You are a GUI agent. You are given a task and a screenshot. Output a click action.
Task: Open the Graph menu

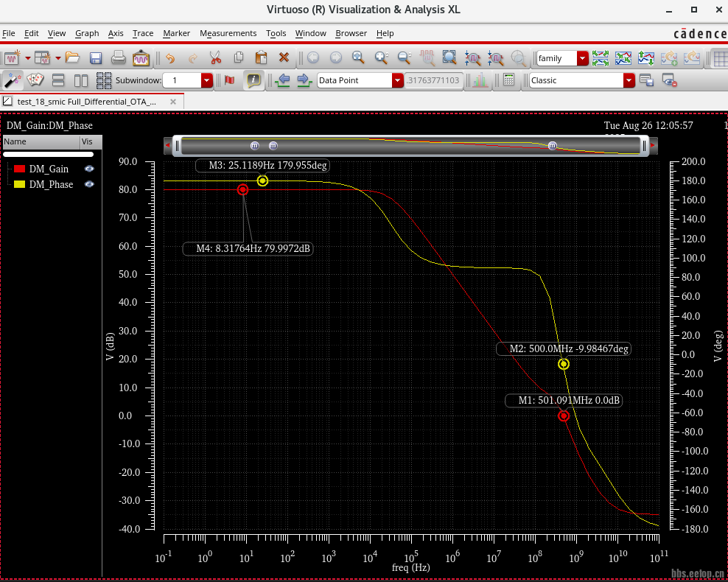87,33
